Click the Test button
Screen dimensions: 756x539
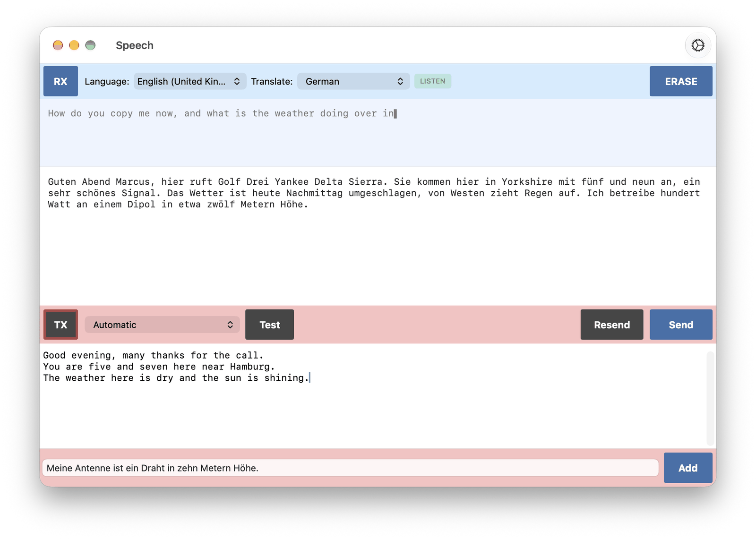pyautogui.click(x=269, y=325)
